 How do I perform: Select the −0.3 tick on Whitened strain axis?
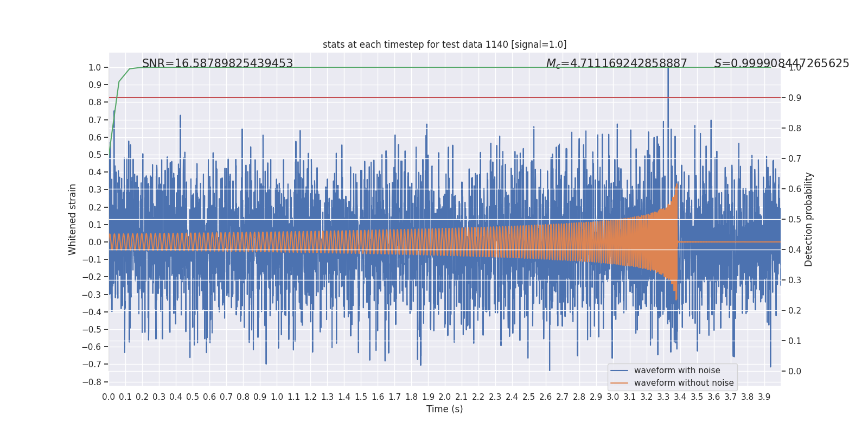tap(92, 295)
